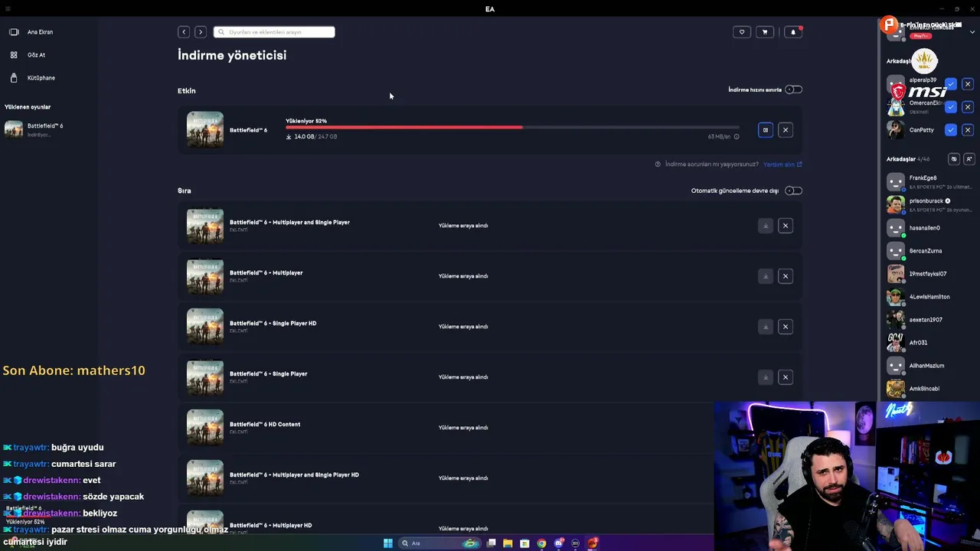980x551 pixels.
Task: Open File Explorer from taskbar
Action: (508, 543)
